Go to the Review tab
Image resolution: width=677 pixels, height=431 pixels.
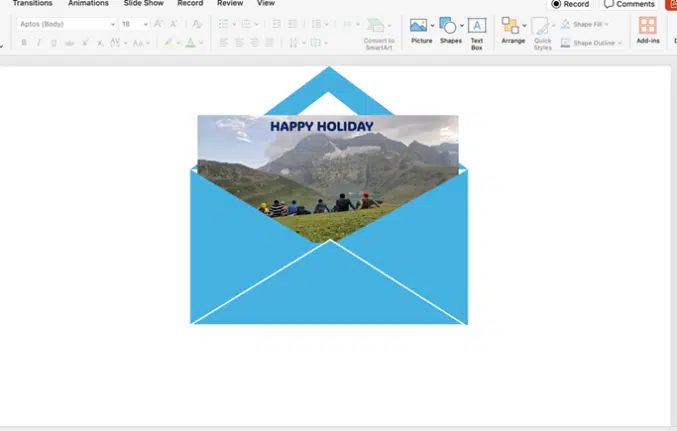point(230,3)
